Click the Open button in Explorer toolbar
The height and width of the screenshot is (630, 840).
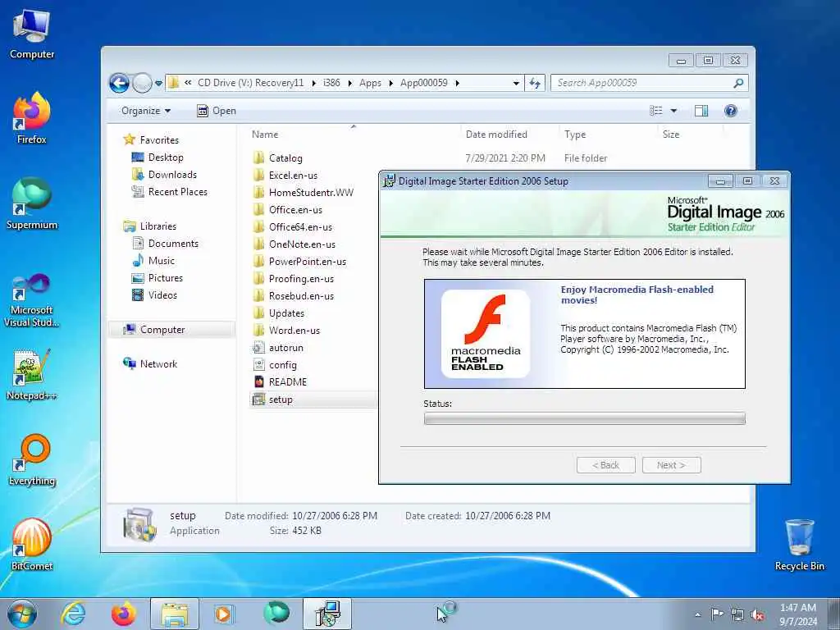(x=217, y=111)
